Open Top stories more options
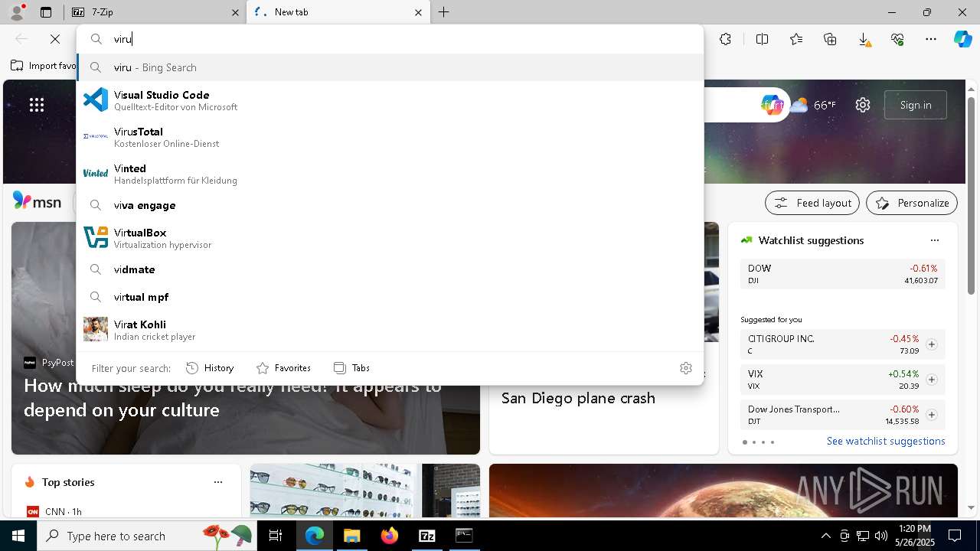Screen dimensions: 980x551 click(218, 482)
